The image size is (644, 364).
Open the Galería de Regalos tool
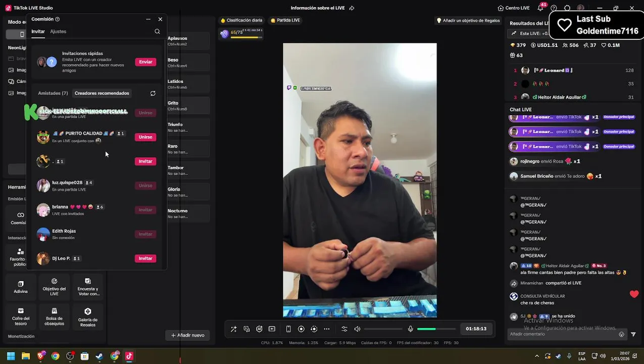[88, 316]
